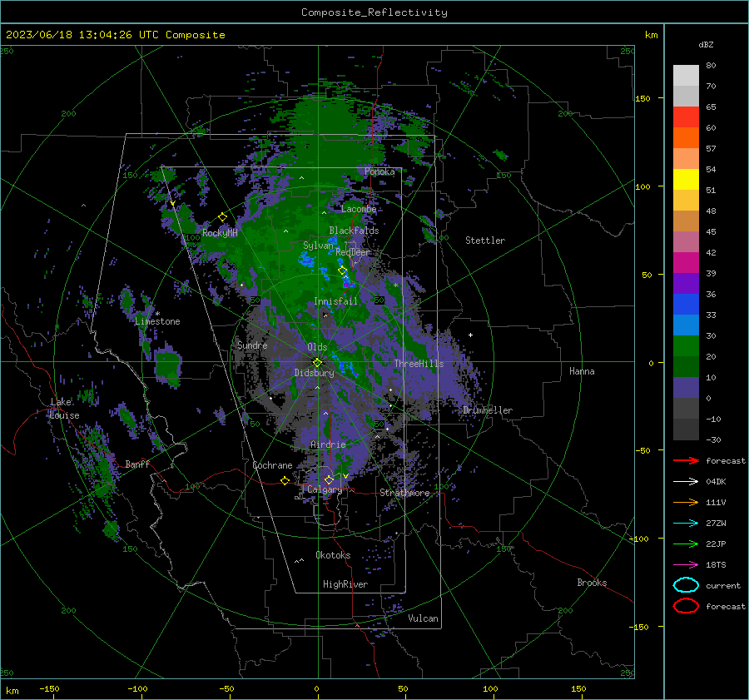
Task: Click the Banff city label
Action: tap(137, 464)
